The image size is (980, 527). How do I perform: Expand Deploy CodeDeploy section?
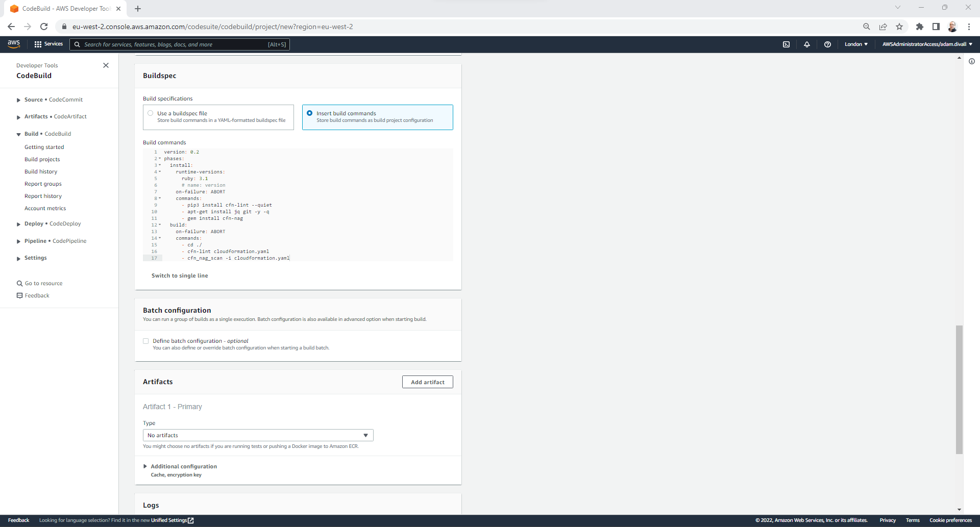tap(19, 224)
